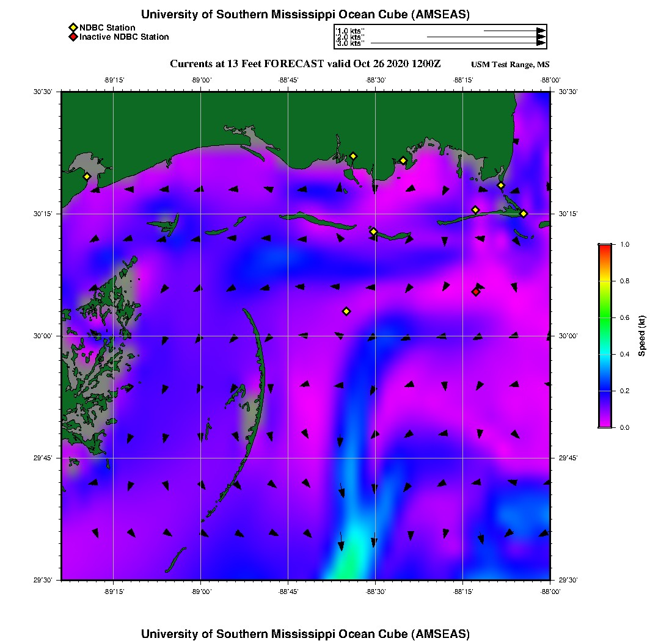This screenshot has width=672, height=641.
Task: Select the yellow station marker nearest 30°00' gridline
Action: [x=346, y=311]
